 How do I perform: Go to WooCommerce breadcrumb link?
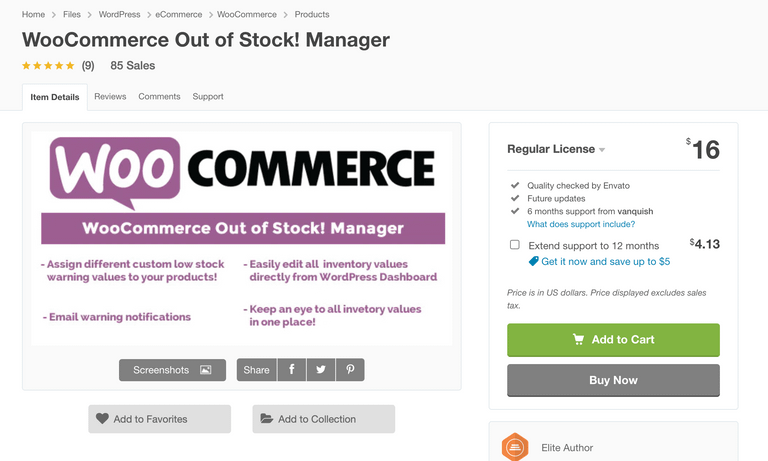click(x=246, y=15)
